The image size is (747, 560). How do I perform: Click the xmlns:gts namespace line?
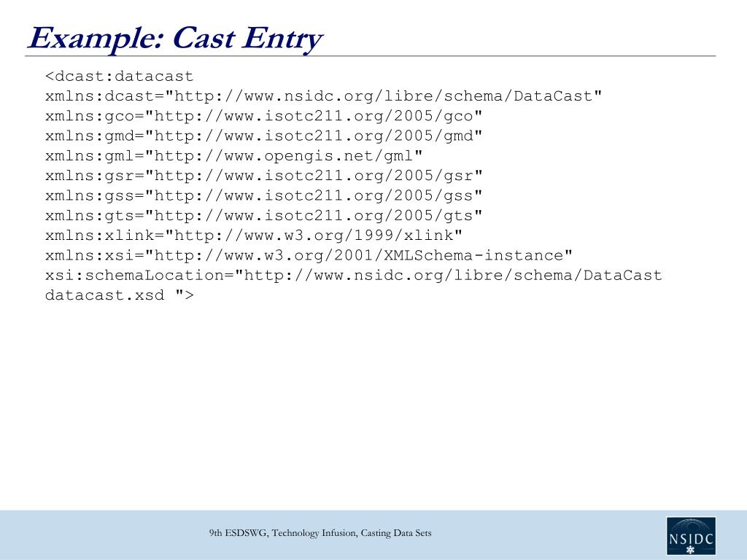(x=264, y=216)
